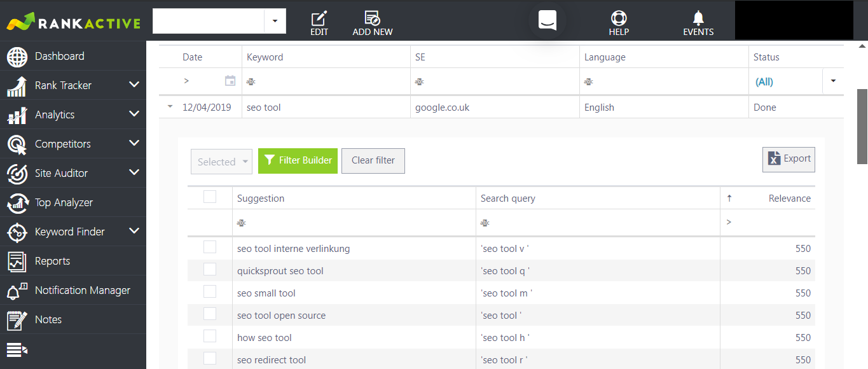Click the SE column filter icon
The image size is (868, 369).
click(420, 81)
